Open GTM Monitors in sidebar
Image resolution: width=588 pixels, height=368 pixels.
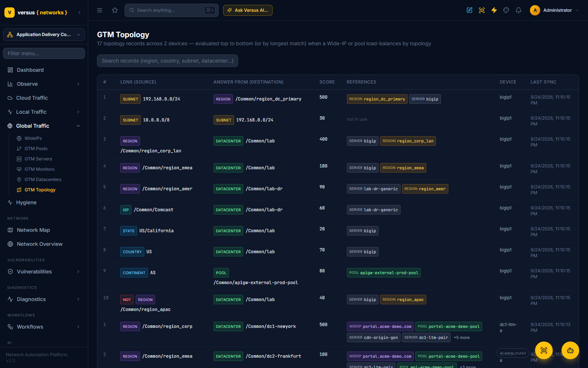pos(39,169)
